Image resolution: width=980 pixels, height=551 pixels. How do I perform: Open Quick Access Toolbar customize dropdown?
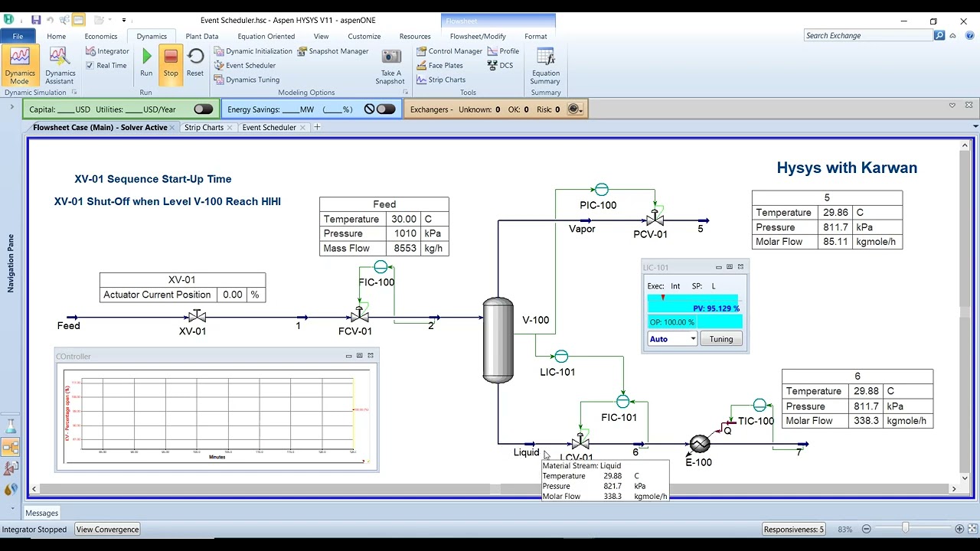click(124, 20)
